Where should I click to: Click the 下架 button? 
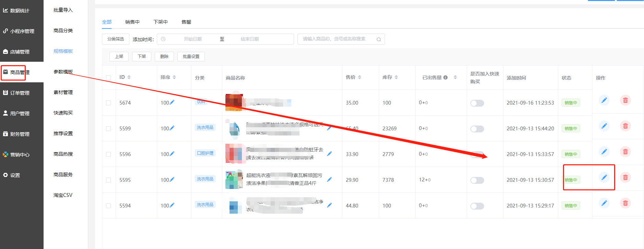pyautogui.click(x=142, y=57)
